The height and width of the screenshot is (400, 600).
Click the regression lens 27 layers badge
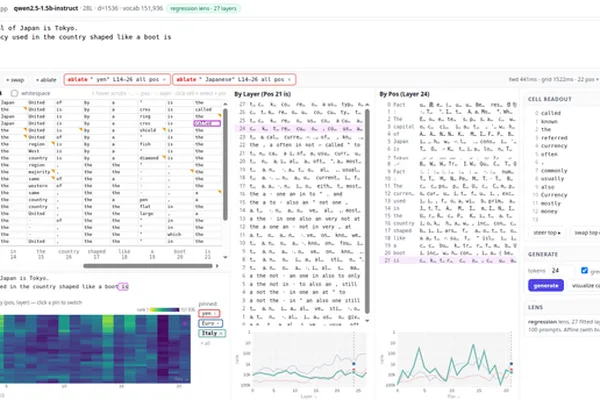pyautogui.click(x=203, y=8)
